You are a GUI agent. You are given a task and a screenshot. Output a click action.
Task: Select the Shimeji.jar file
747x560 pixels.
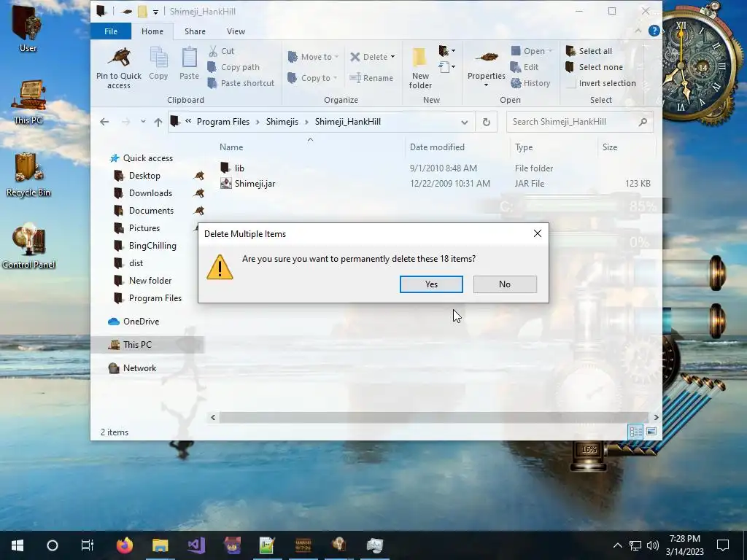click(248, 183)
